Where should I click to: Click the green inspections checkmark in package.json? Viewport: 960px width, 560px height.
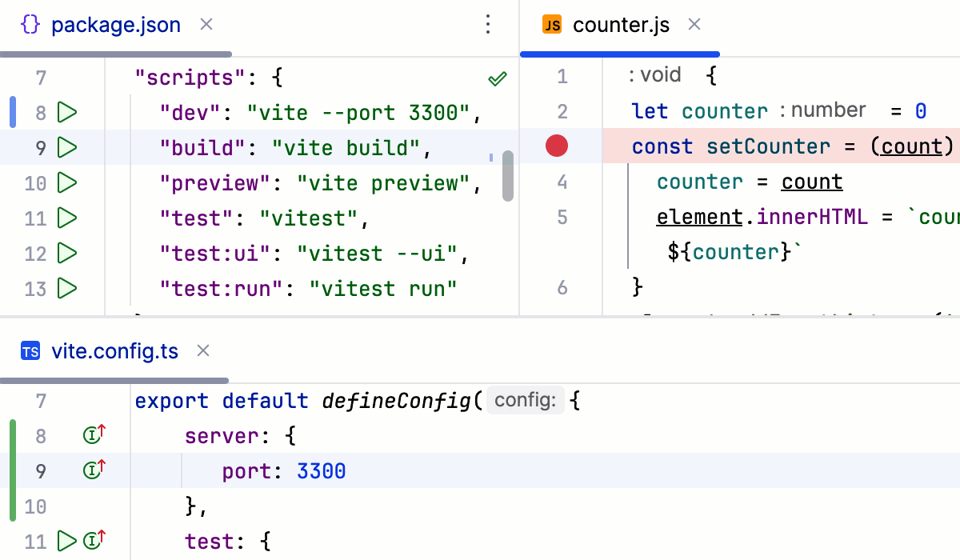pos(497,78)
